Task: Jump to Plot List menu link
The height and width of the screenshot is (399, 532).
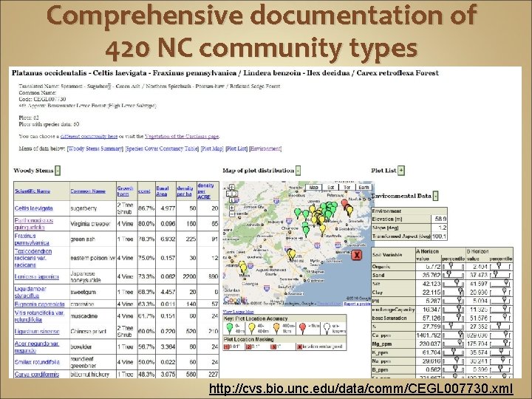Action: [236, 149]
